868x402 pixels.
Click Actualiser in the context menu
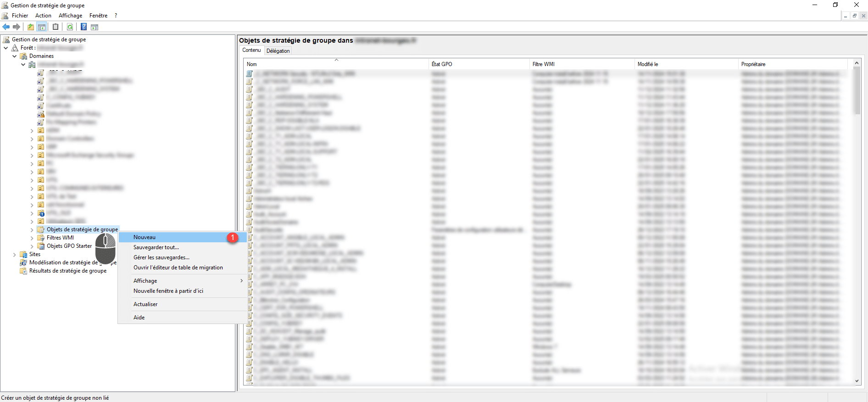point(145,304)
